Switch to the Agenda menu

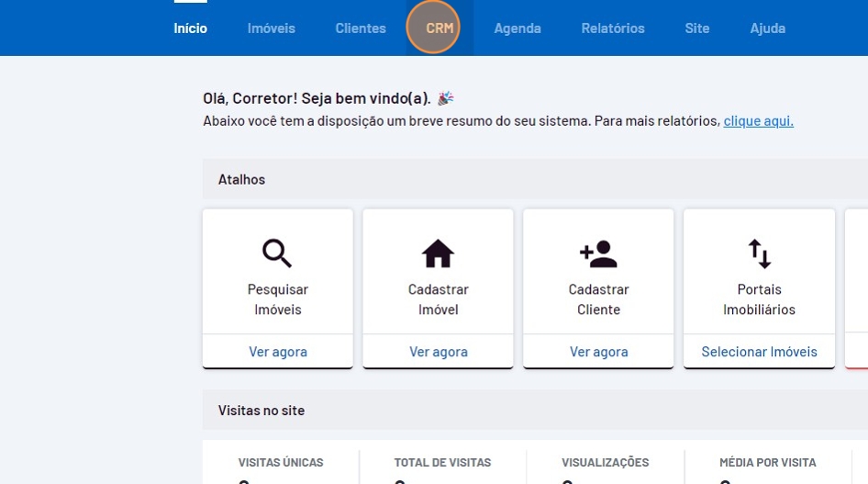(517, 28)
